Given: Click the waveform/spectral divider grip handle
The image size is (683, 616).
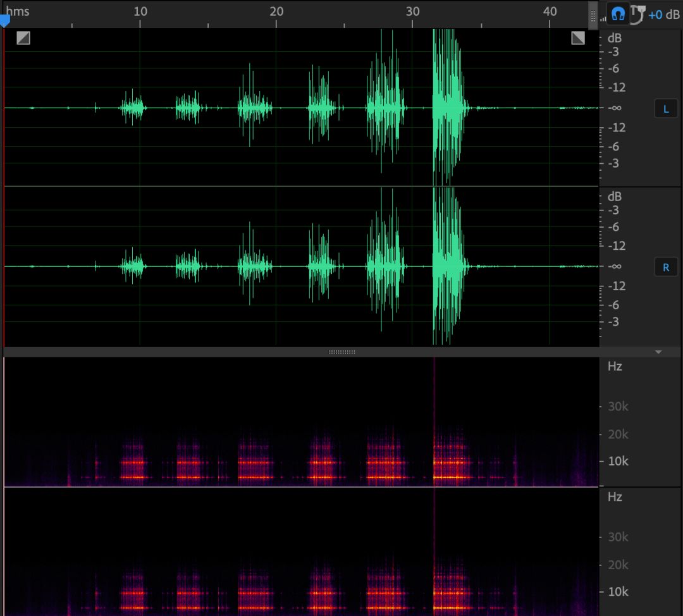Looking at the screenshot, I should 342,352.
